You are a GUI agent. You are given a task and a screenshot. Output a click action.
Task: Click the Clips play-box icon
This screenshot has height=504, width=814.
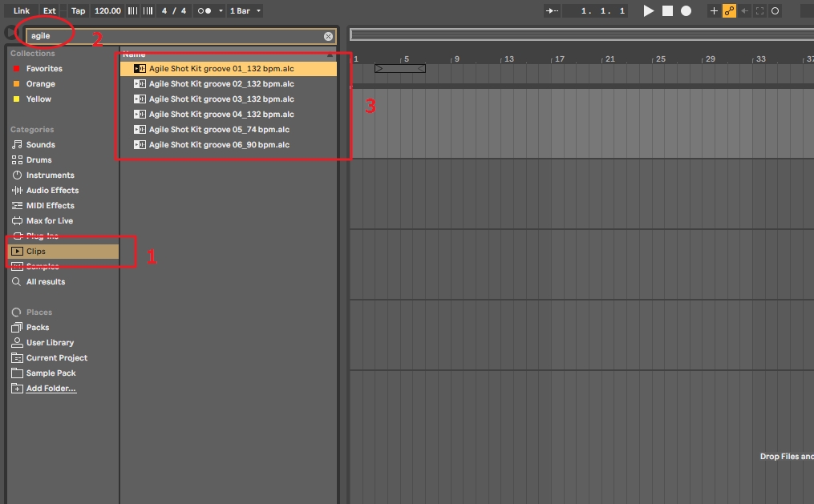coord(17,251)
